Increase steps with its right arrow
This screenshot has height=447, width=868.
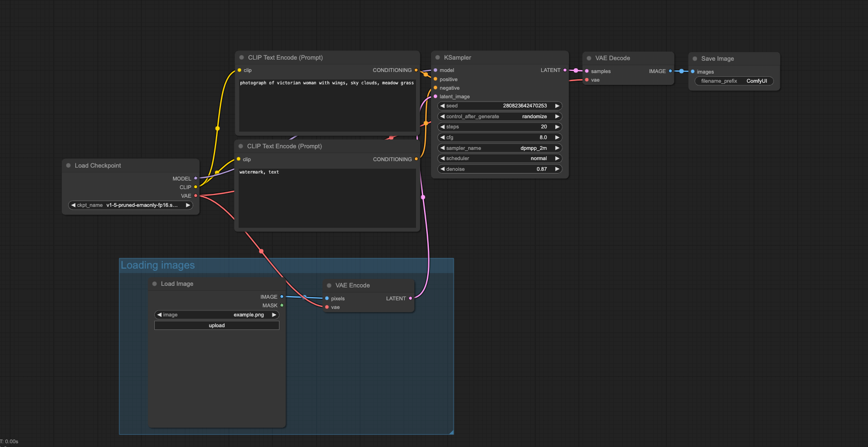coord(557,127)
